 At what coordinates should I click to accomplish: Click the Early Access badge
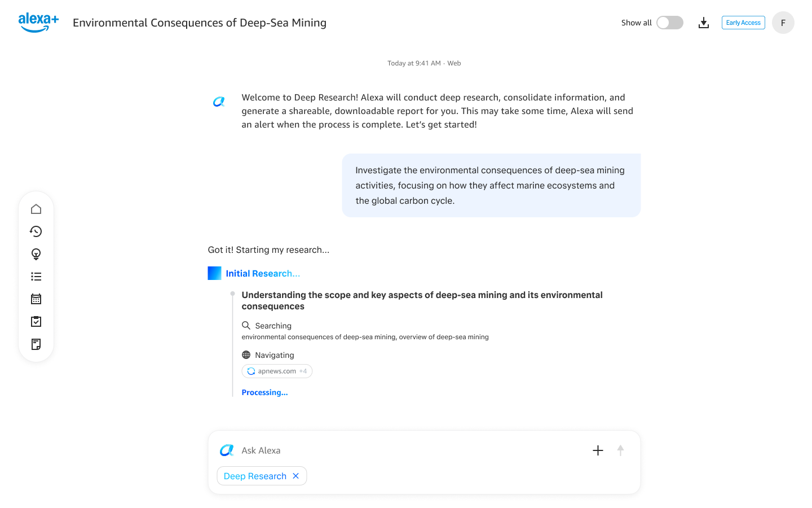coord(743,23)
